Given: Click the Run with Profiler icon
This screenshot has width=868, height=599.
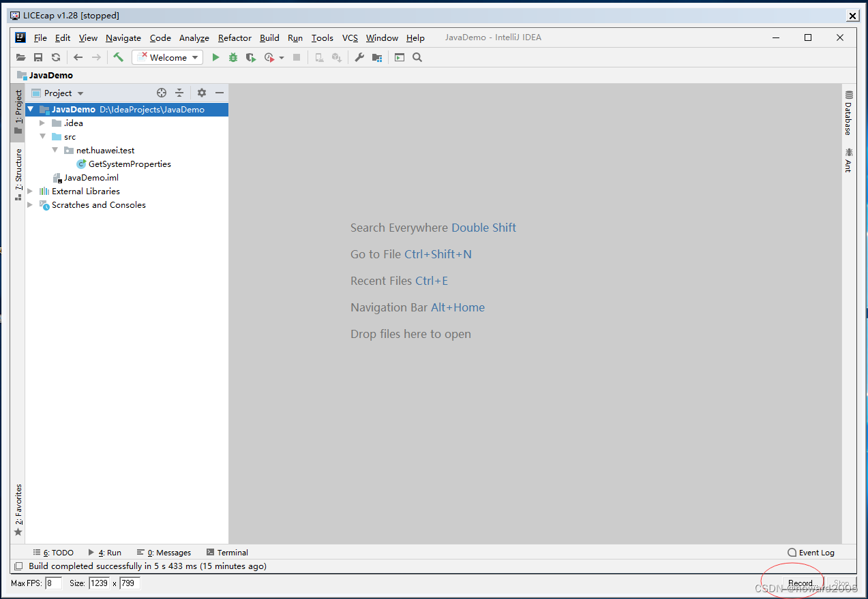Looking at the screenshot, I should (269, 58).
